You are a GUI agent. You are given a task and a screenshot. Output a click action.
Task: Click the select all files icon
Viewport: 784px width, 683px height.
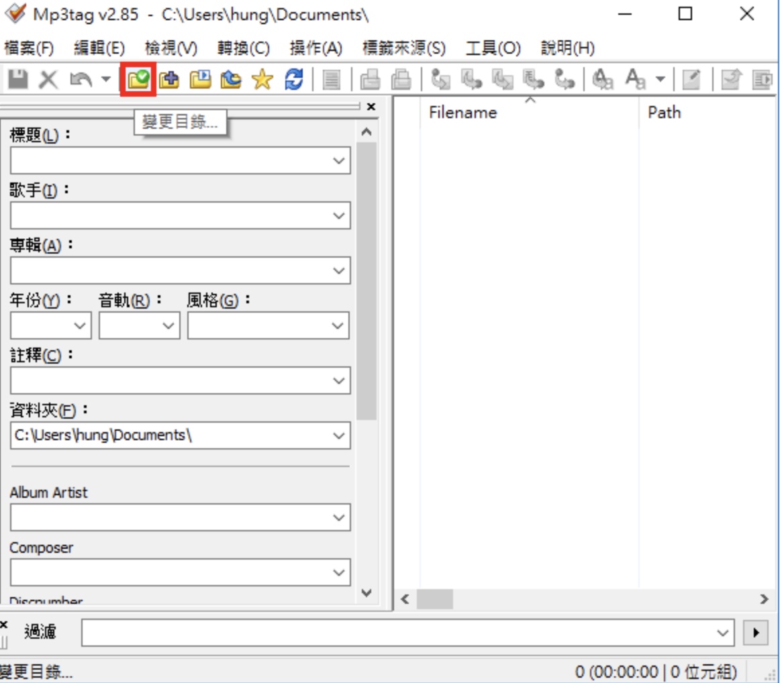click(x=332, y=79)
